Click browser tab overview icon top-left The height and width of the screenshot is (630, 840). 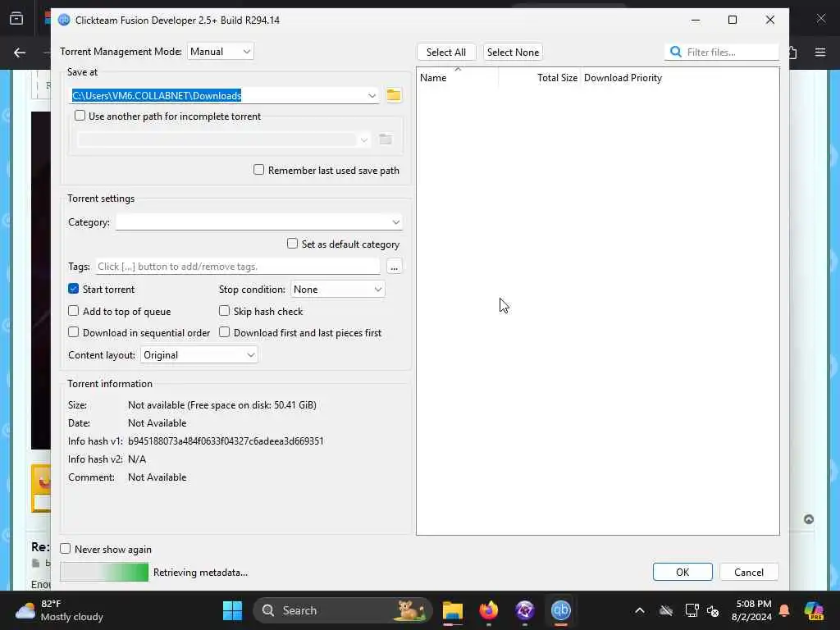(x=16, y=19)
